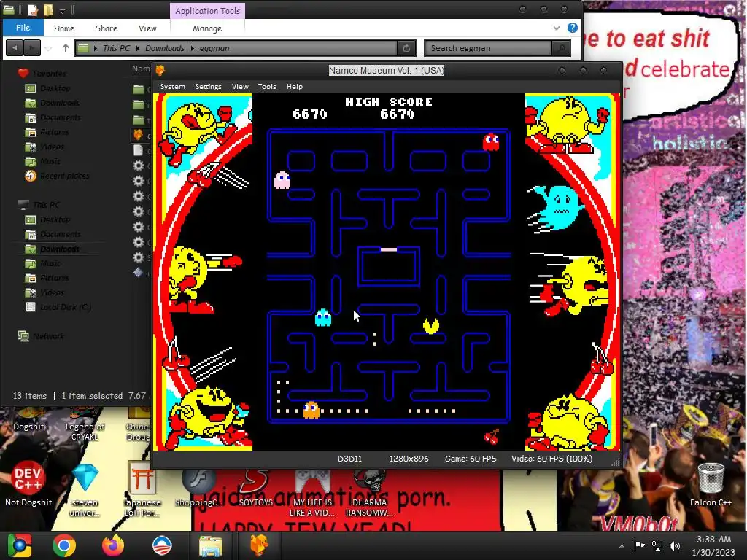Click the '13 items' status bar text
The height and width of the screenshot is (560, 747).
pyautogui.click(x=29, y=396)
